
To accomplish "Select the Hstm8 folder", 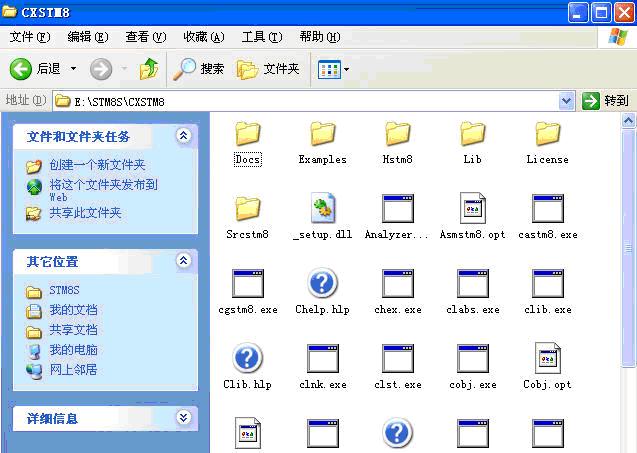I will [x=398, y=142].
